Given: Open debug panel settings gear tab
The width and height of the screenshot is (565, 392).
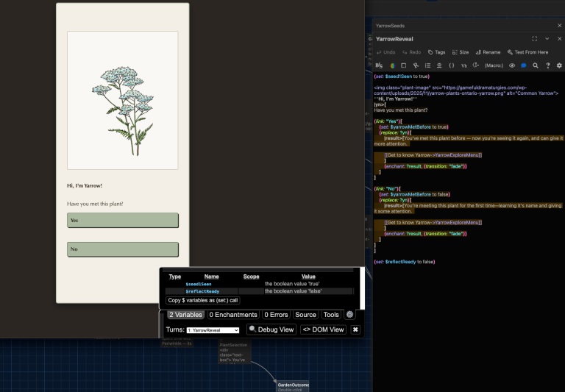Looking at the screenshot, I should pyautogui.click(x=349, y=315).
